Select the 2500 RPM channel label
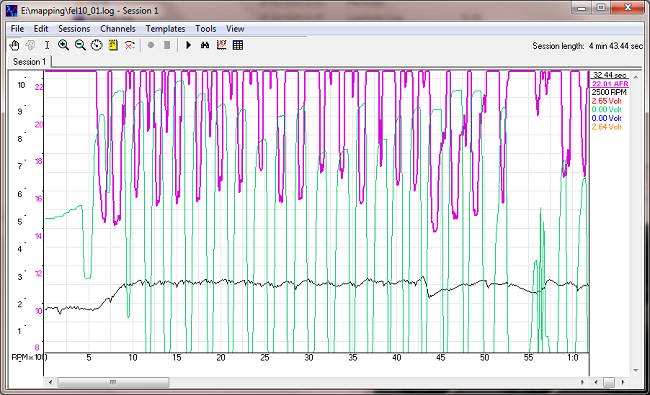 [x=609, y=92]
